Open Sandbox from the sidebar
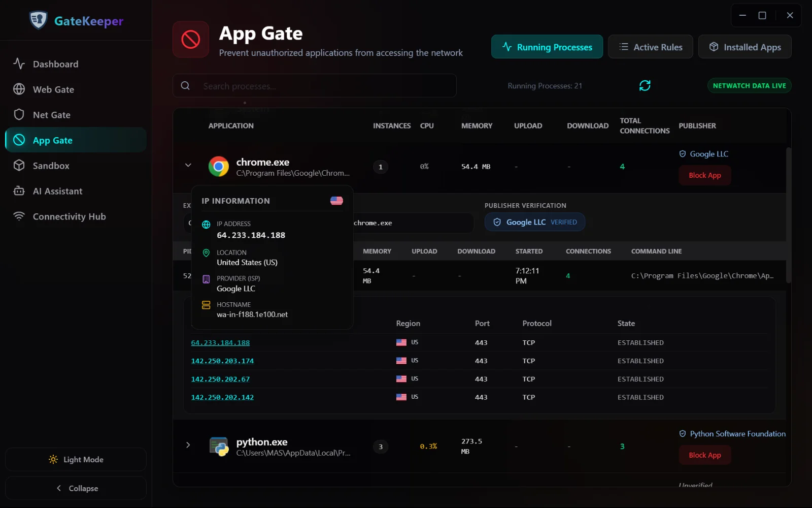Image resolution: width=812 pixels, height=508 pixels. pos(76,166)
